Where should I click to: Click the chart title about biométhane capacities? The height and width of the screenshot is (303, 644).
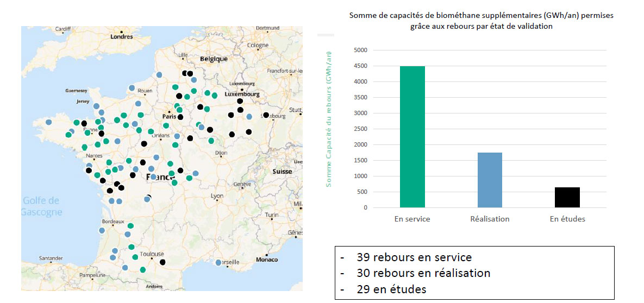click(481, 21)
